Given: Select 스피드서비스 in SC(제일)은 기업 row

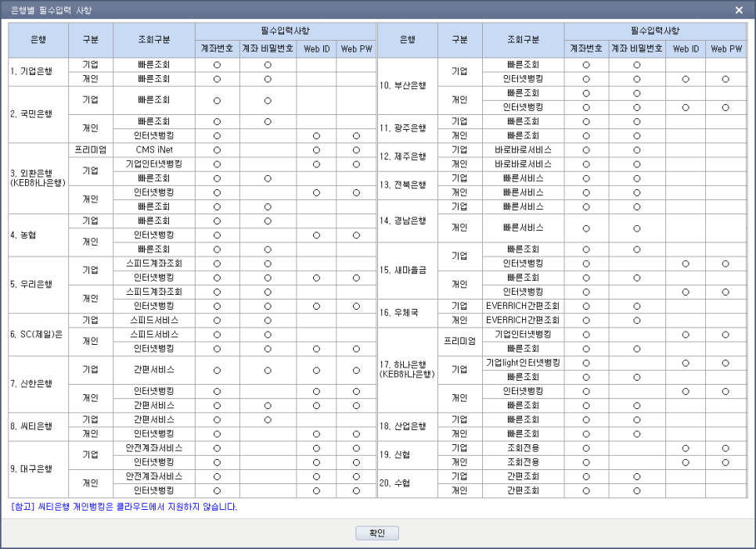Looking at the screenshot, I should tap(154, 320).
